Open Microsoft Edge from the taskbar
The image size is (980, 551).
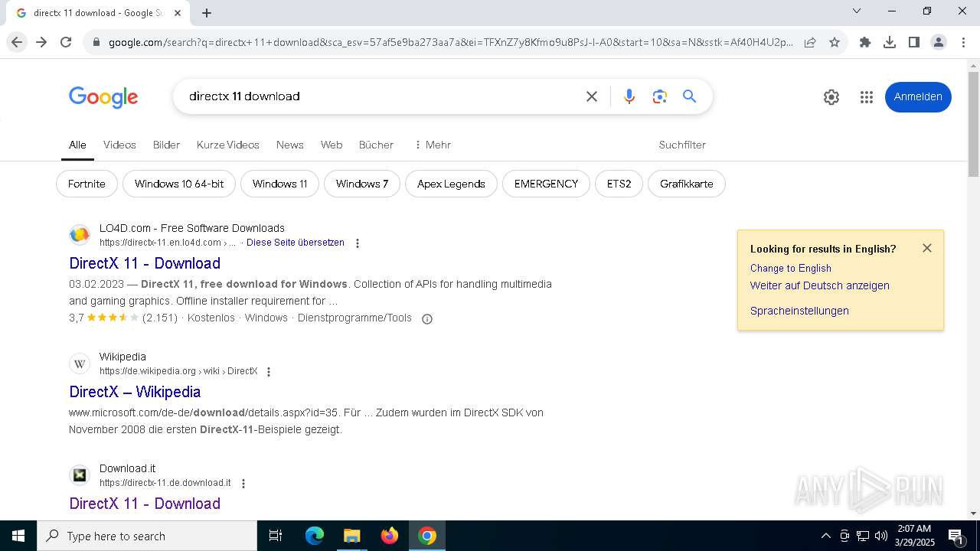click(315, 536)
